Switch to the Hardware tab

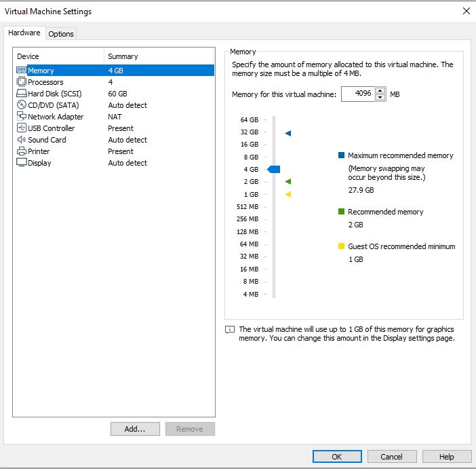(x=24, y=33)
